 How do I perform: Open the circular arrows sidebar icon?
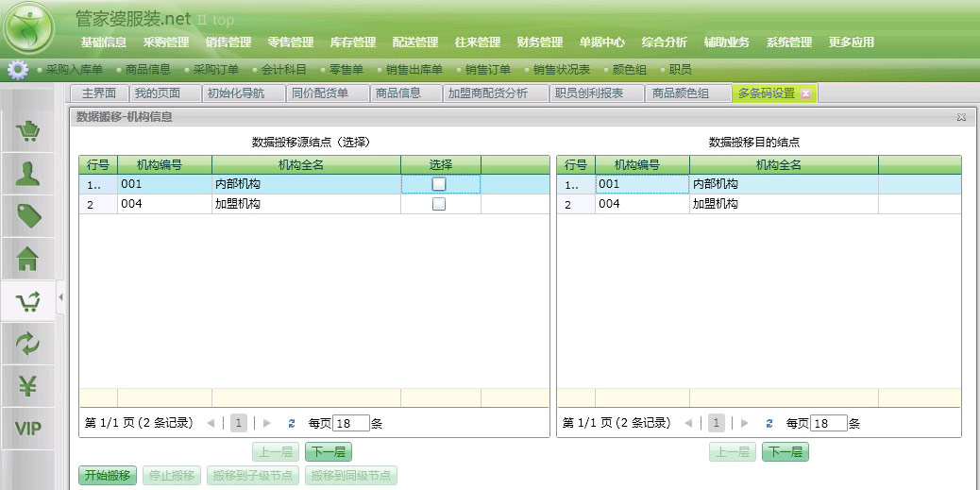27,344
